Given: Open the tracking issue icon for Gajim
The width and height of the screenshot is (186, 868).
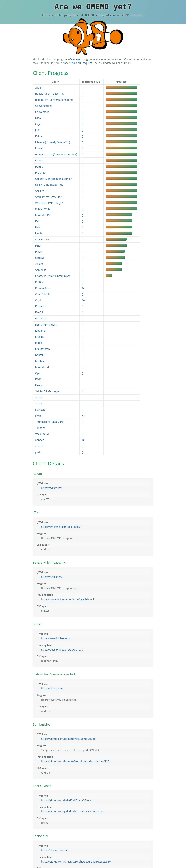Looking at the screenshot, I should coord(83,124).
